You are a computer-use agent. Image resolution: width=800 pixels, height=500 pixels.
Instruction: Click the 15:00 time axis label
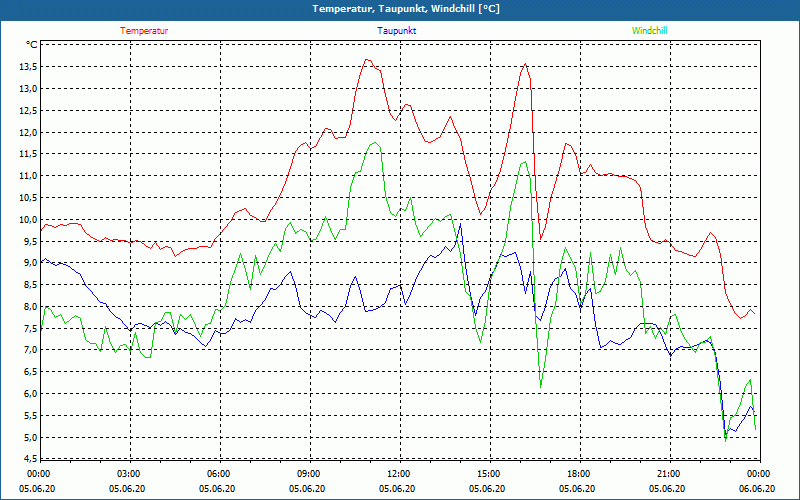coord(487,474)
